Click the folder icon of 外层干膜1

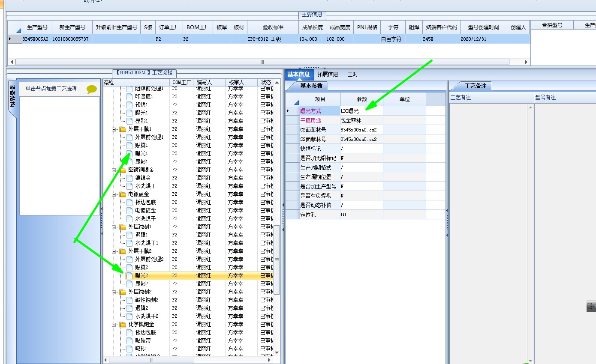(123, 129)
